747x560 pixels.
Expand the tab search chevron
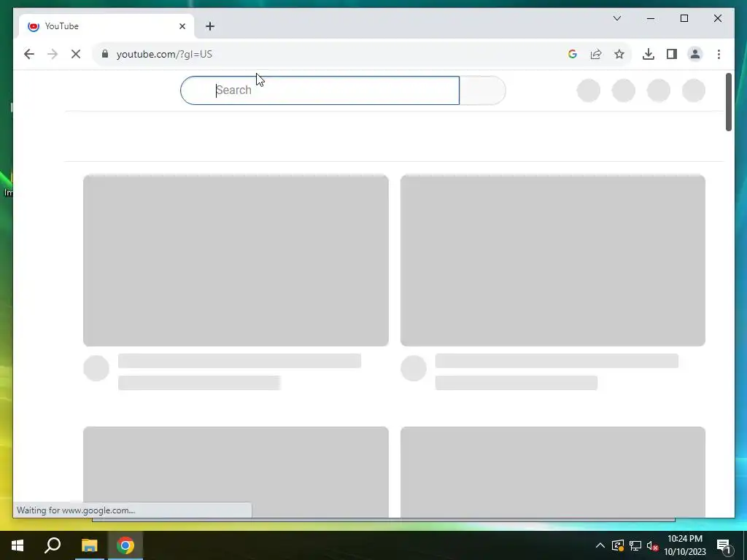click(617, 18)
